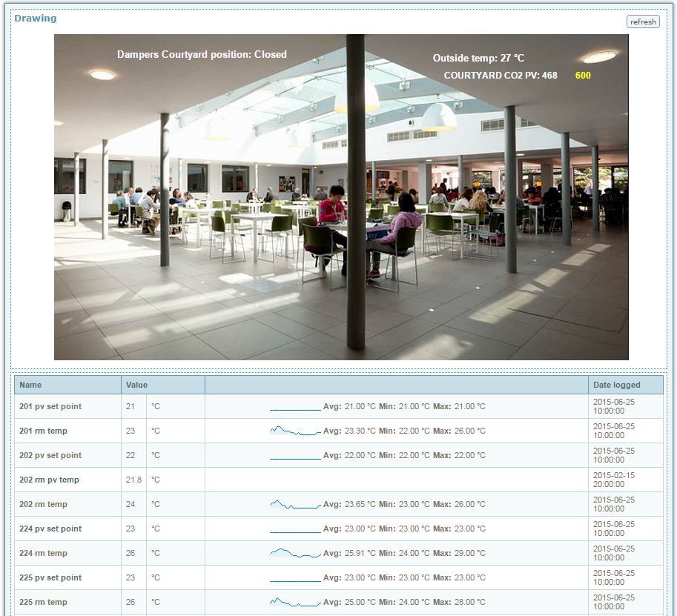Click the 'COURTYARD CO2 PV: 468' reading
Screen dimensions: 677x616
point(501,75)
